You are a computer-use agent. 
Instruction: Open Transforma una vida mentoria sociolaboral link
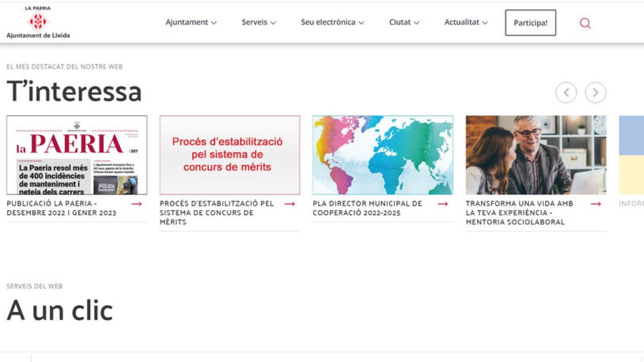(519, 213)
